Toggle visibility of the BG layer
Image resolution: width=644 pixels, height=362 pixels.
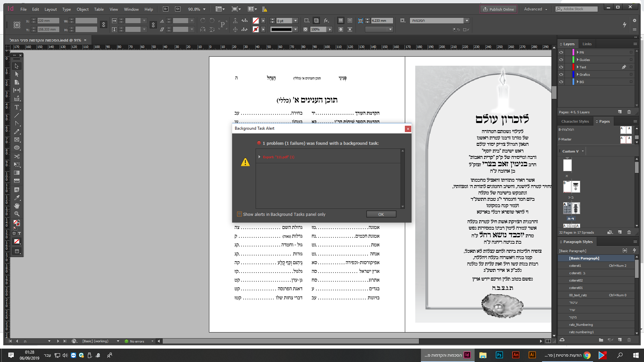click(x=561, y=82)
